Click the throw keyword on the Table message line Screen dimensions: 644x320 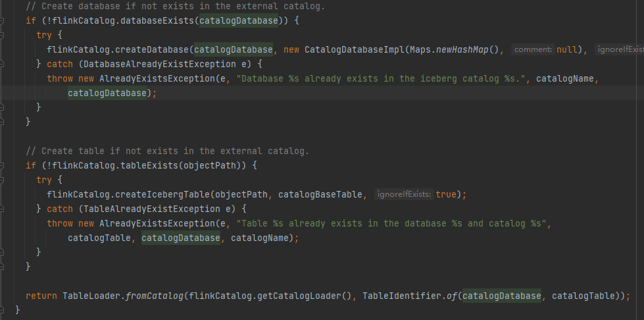[x=60, y=223]
